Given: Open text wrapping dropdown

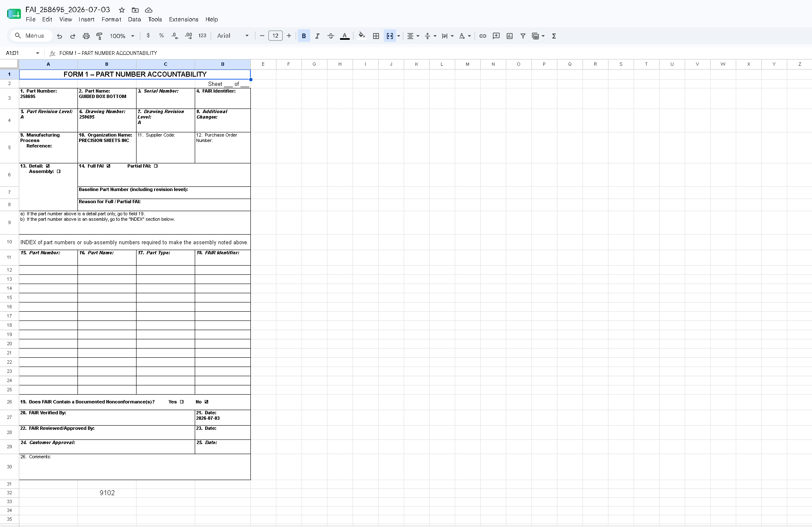Looking at the screenshot, I should pos(448,36).
